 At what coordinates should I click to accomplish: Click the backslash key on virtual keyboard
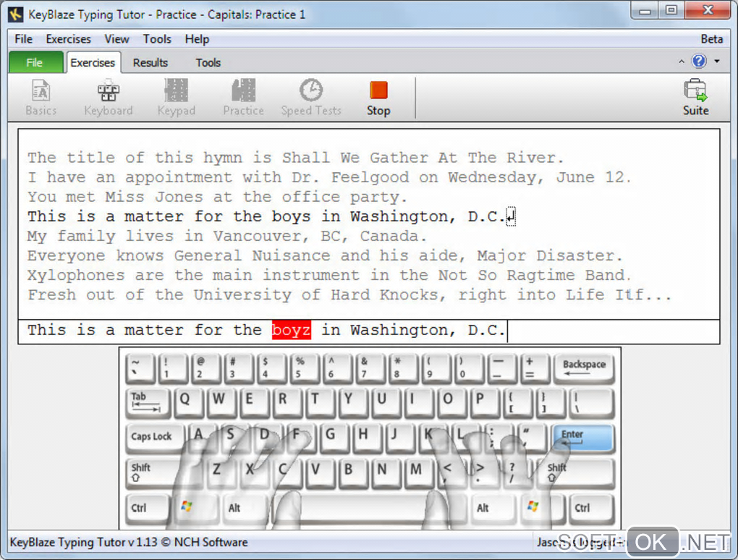[592, 403]
